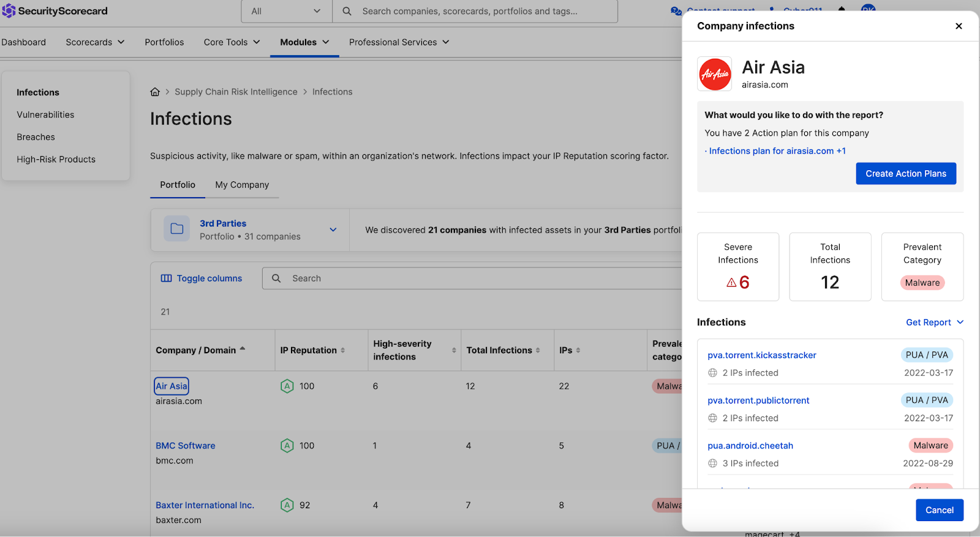Viewport: 980px width, 537px height.
Task: Click the A grade badge for BMC Software
Action: pyautogui.click(x=287, y=446)
